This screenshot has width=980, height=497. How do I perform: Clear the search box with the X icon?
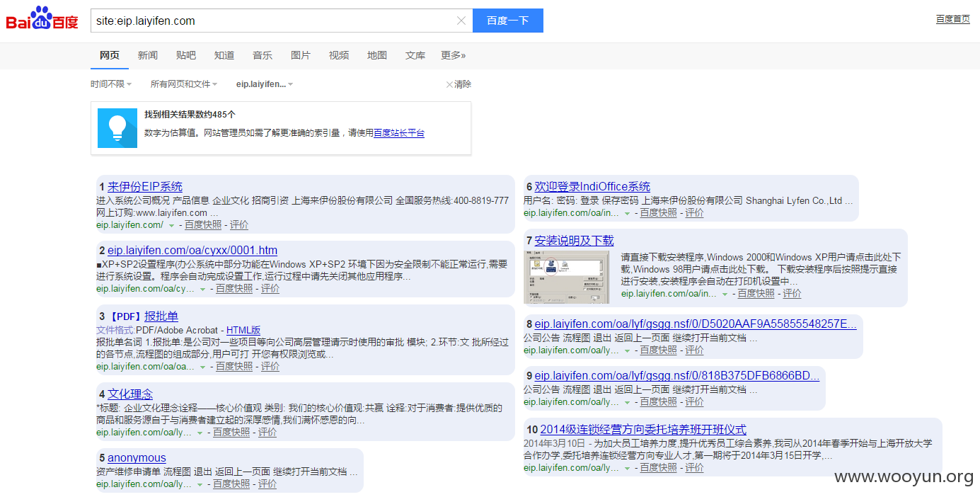[461, 21]
